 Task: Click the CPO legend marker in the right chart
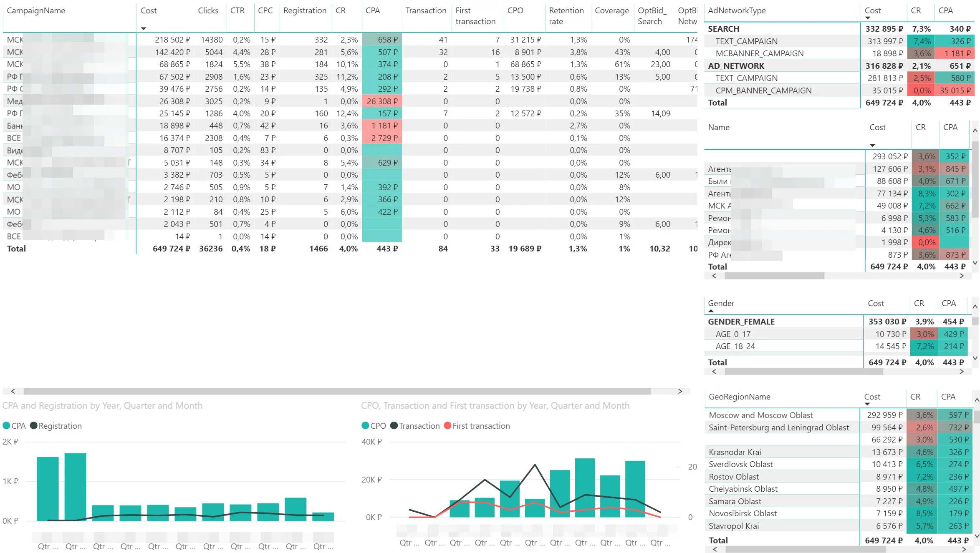(x=365, y=425)
